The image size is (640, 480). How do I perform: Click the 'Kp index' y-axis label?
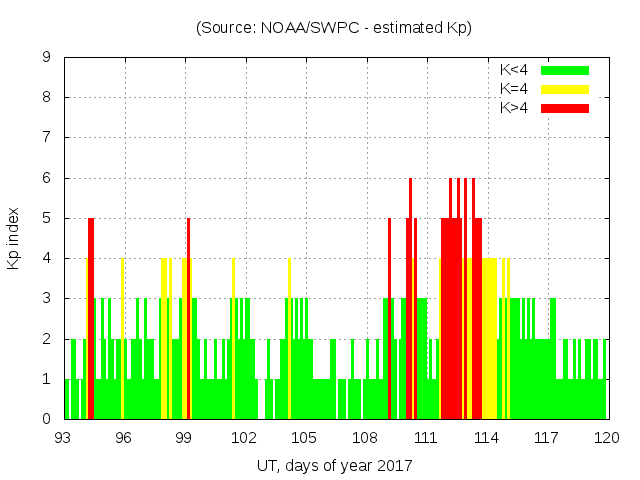tap(14, 238)
